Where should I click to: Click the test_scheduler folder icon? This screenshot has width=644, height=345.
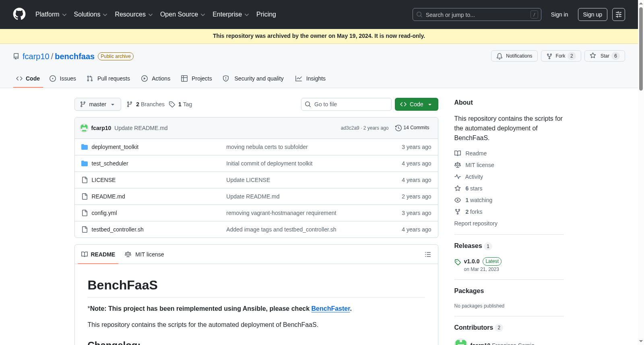pos(85,163)
